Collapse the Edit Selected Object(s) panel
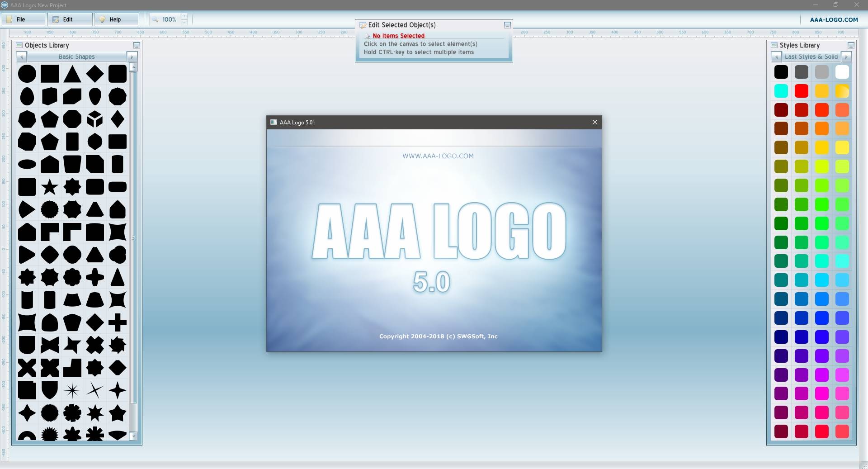 point(507,25)
